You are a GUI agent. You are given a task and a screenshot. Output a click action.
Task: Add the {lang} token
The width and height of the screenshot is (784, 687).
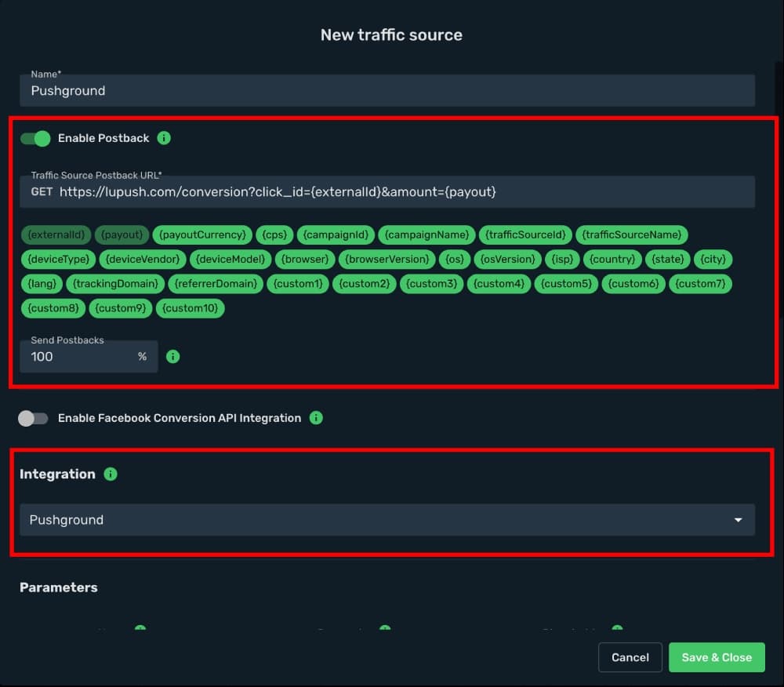pos(42,284)
